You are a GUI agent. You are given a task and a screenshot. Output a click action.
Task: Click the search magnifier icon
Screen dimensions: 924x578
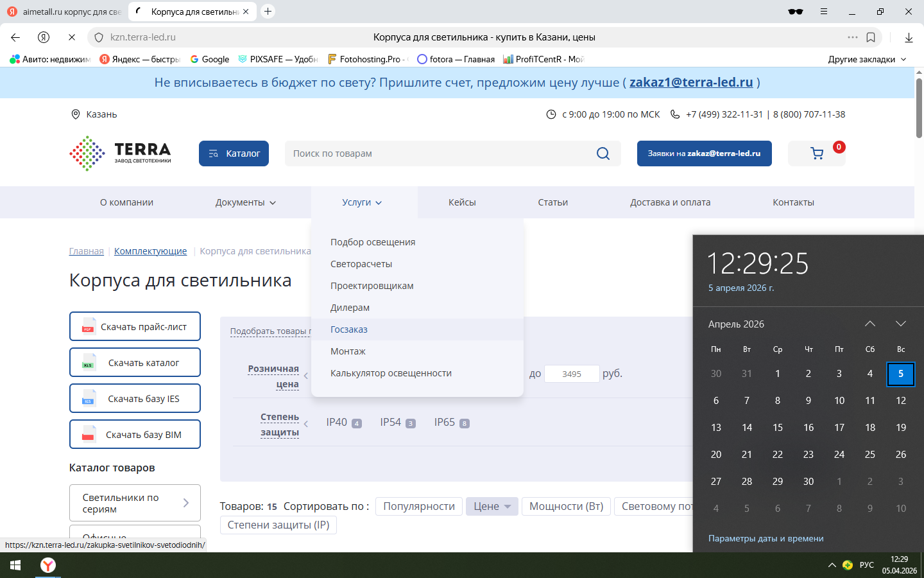[603, 153]
